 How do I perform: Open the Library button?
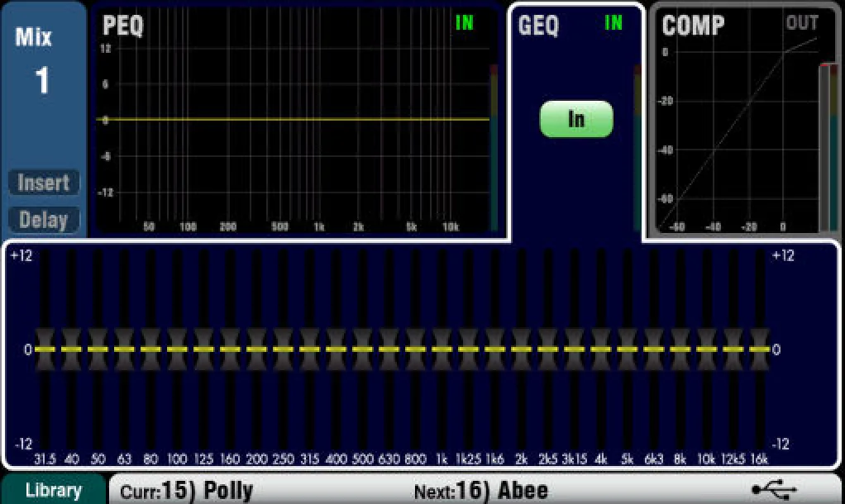click(54, 490)
